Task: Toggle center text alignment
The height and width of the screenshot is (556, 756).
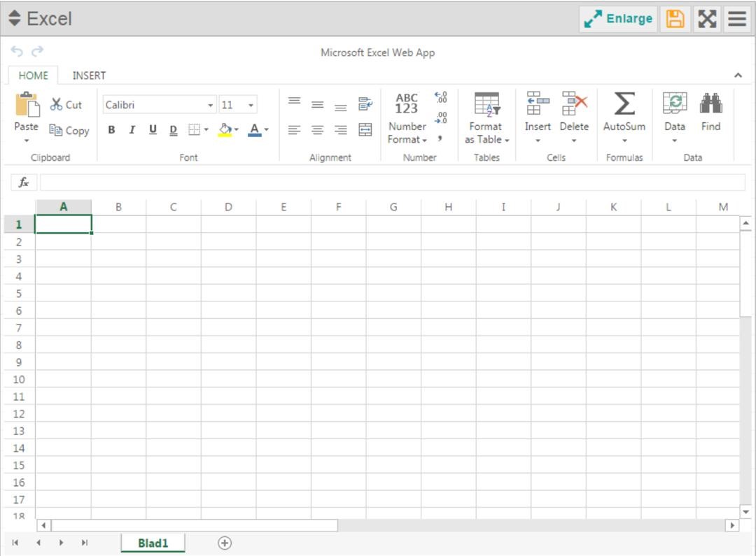Action: 317,129
